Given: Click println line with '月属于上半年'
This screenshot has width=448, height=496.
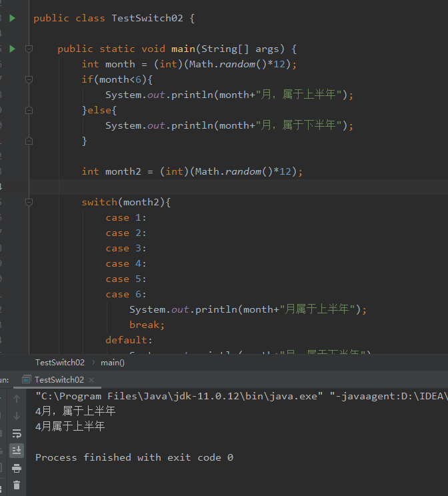Looking at the screenshot, I should click(248, 309).
